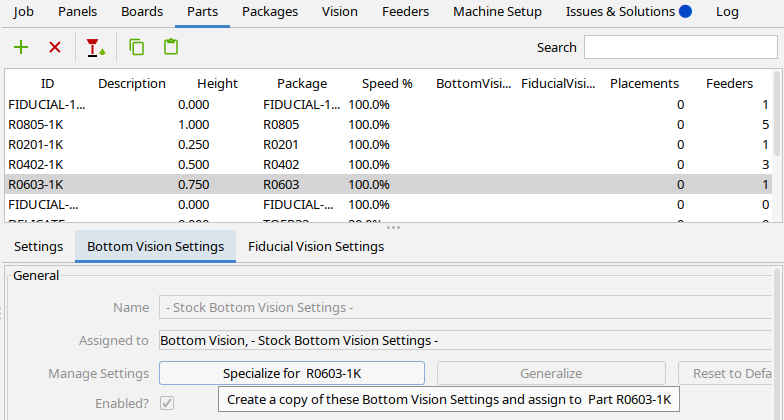Screen dimensions: 784x420
Task: Click the red delete part icon
Action: click(55, 47)
